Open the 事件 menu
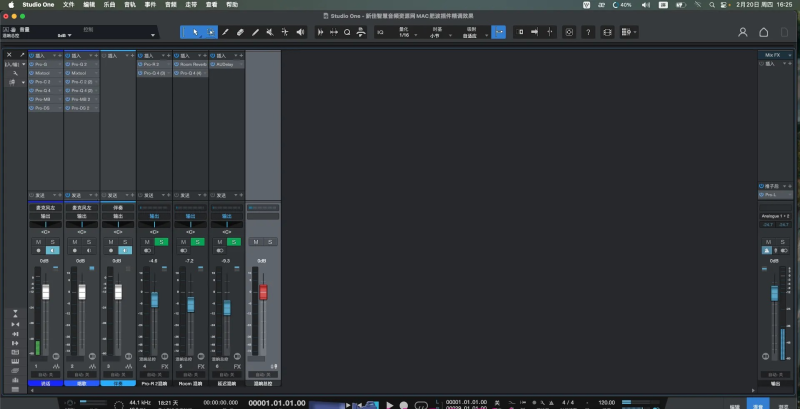The width and height of the screenshot is (800, 409). coord(150,5)
